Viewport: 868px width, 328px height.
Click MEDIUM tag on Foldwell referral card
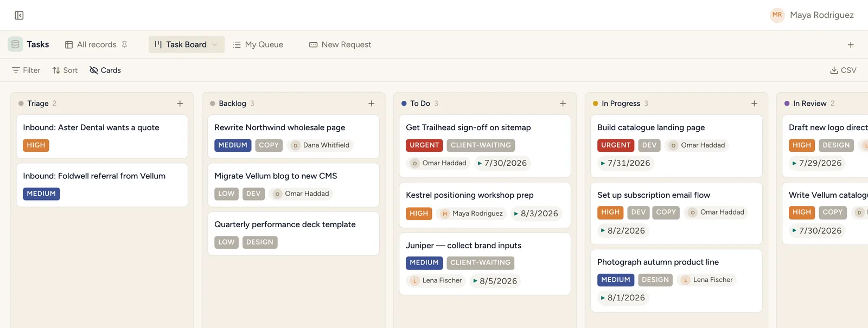tap(41, 194)
